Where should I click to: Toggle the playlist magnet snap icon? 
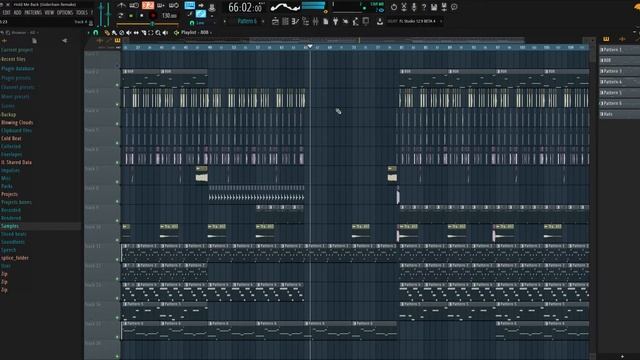[x=96, y=33]
